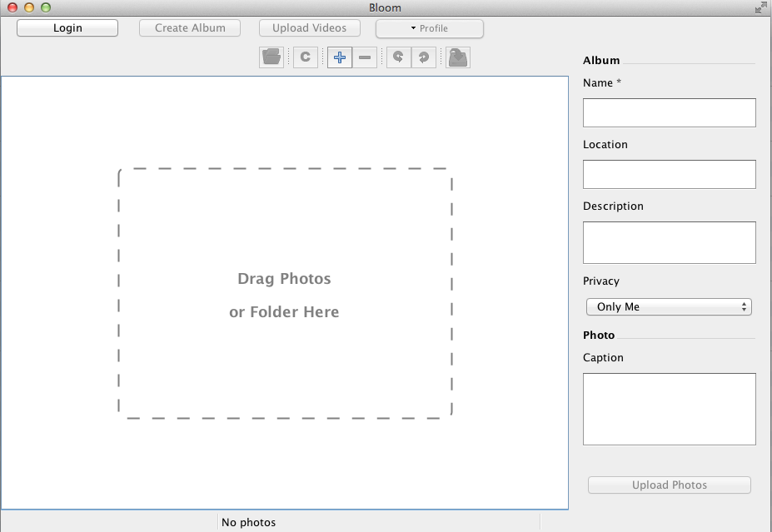Click the photo Caption text area
This screenshot has height=532, width=772.
tap(669, 408)
